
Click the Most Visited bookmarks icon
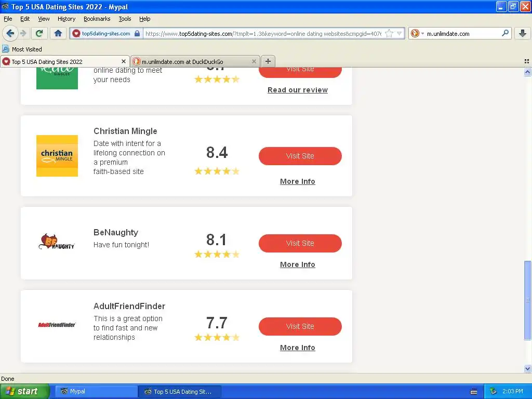[x=5, y=49]
